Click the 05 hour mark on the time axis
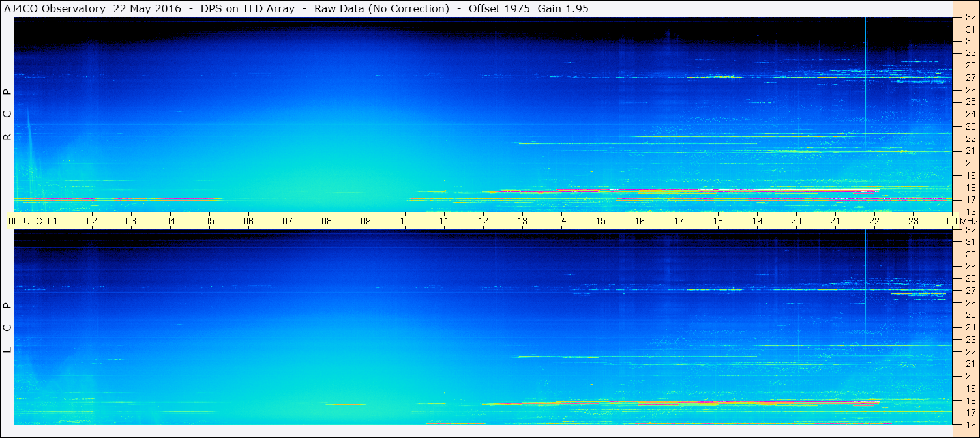This screenshot has height=438, width=980. (x=209, y=221)
